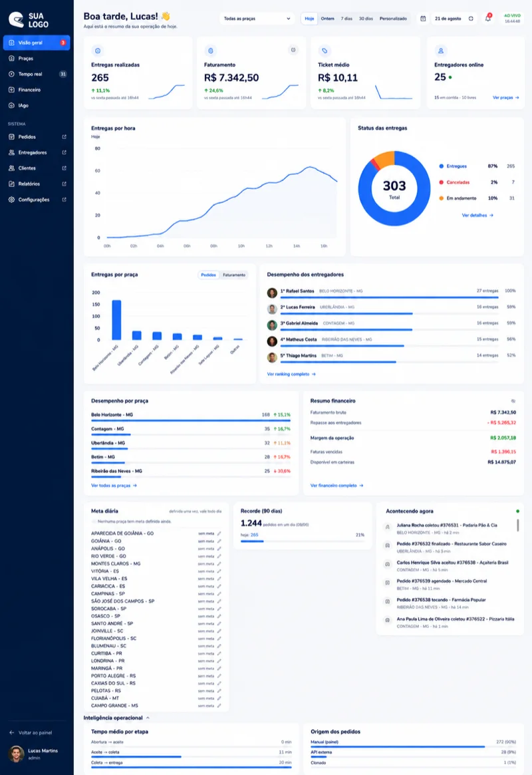The image size is (532, 775).
Task: Select the Ontem period filter
Action: point(327,19)
